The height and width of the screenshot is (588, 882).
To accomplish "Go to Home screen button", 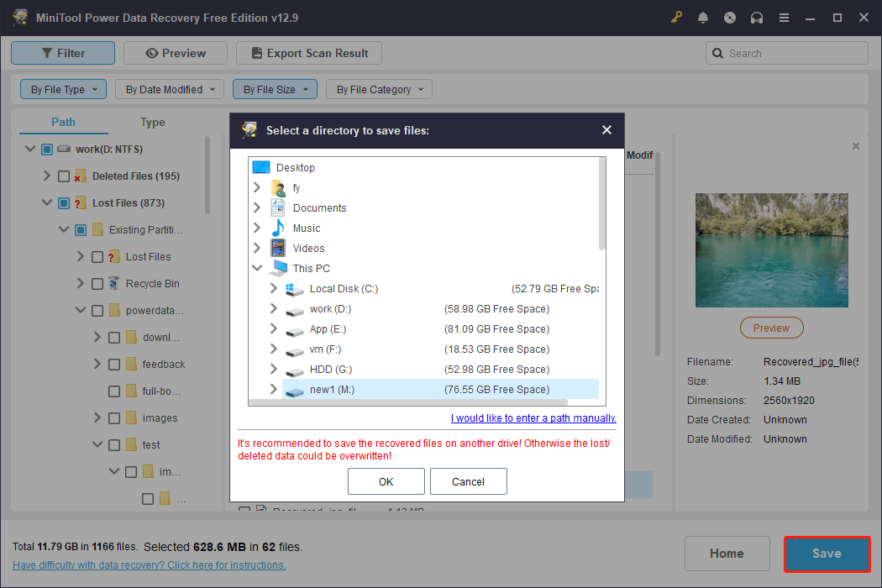I will pos(727,554).
